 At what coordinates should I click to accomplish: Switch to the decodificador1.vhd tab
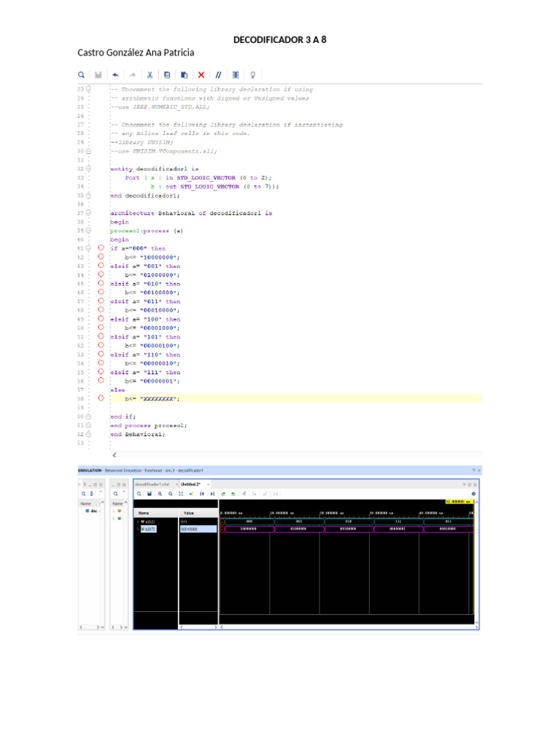(x=152, y=484)
